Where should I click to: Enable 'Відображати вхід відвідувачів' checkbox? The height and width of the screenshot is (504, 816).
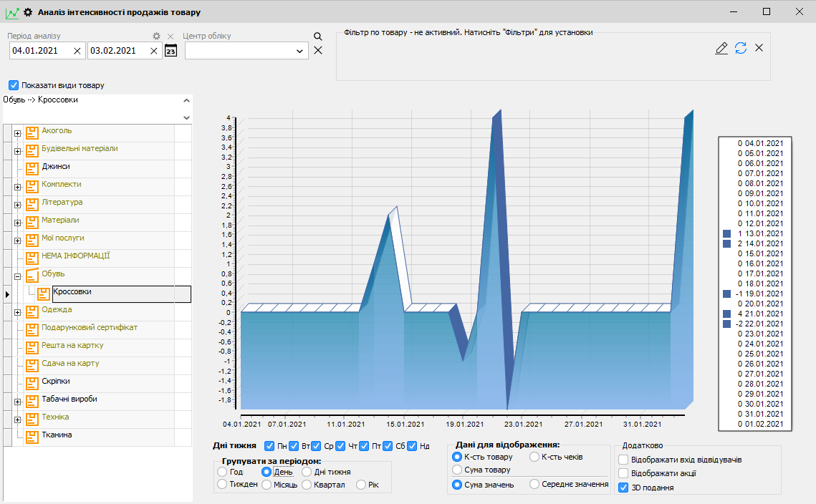(623, 459)
